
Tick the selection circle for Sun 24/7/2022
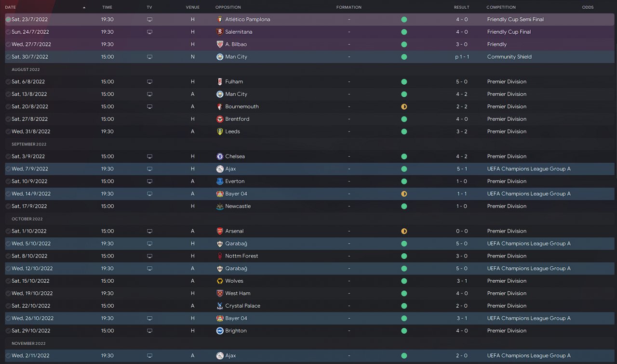point(8,32)
